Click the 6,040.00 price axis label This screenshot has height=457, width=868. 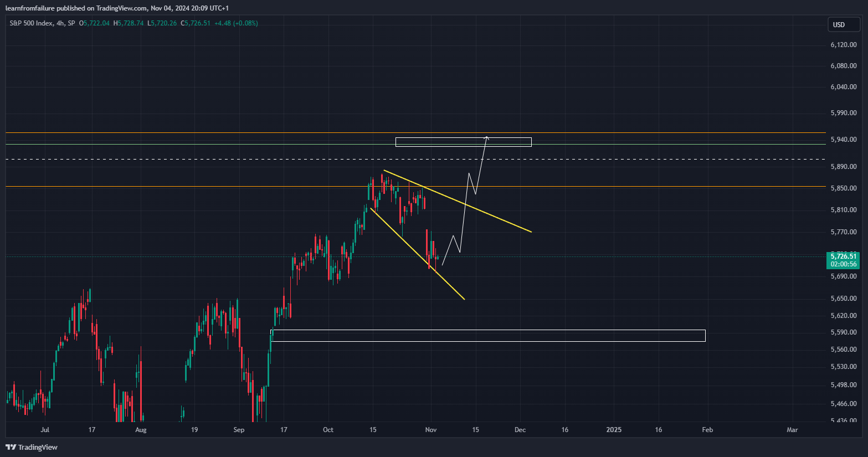[x=844, y=87]
